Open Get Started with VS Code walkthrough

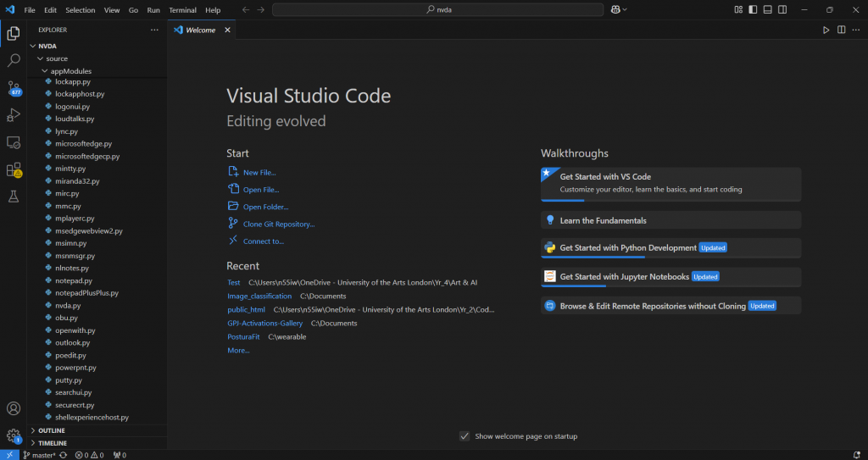click(670, 184)
